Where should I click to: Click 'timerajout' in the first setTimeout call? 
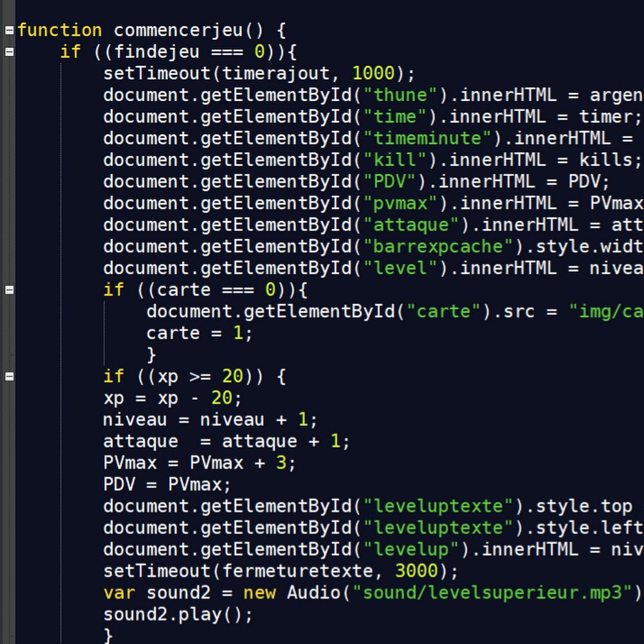click(275, 74)
